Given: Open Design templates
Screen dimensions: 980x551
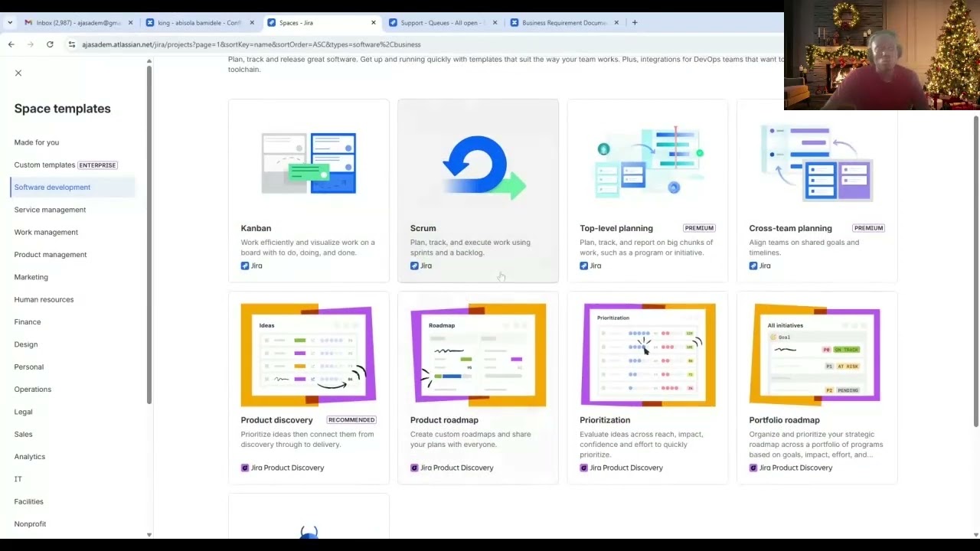Looking at the screenshot, I should point(25,344).
